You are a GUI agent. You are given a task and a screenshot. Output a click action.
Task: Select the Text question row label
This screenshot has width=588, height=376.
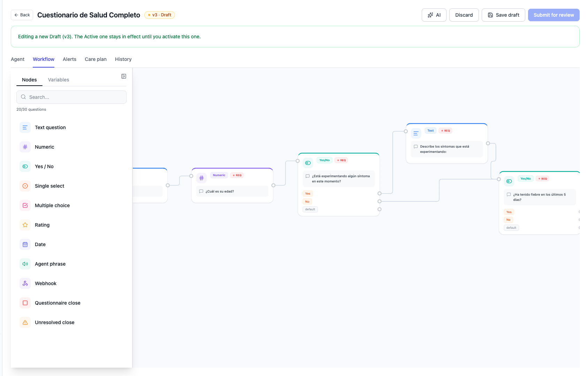50,127
